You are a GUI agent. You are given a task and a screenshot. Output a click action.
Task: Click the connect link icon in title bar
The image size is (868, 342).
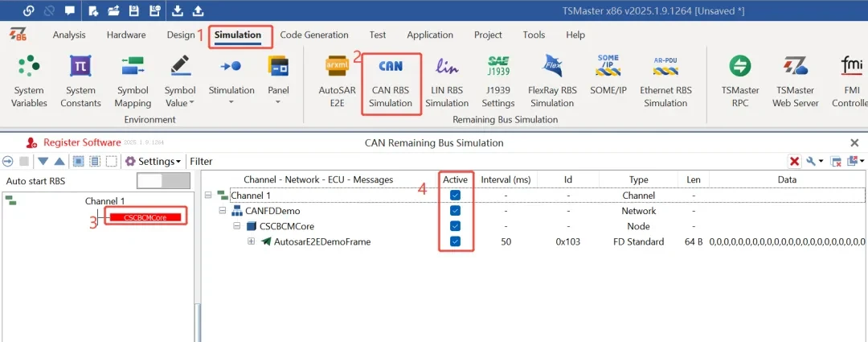coord(29,10)
